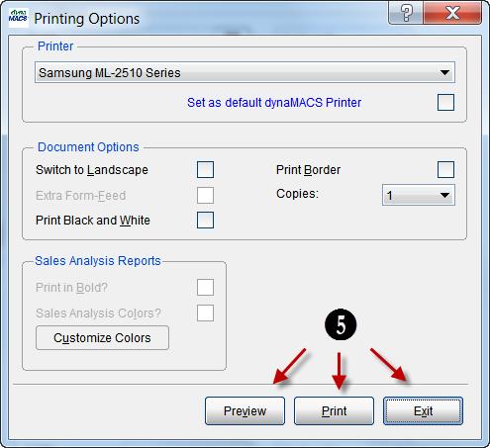
Task: Toggle Sales Analysis Colors checkbox
Action: (205, 313)
